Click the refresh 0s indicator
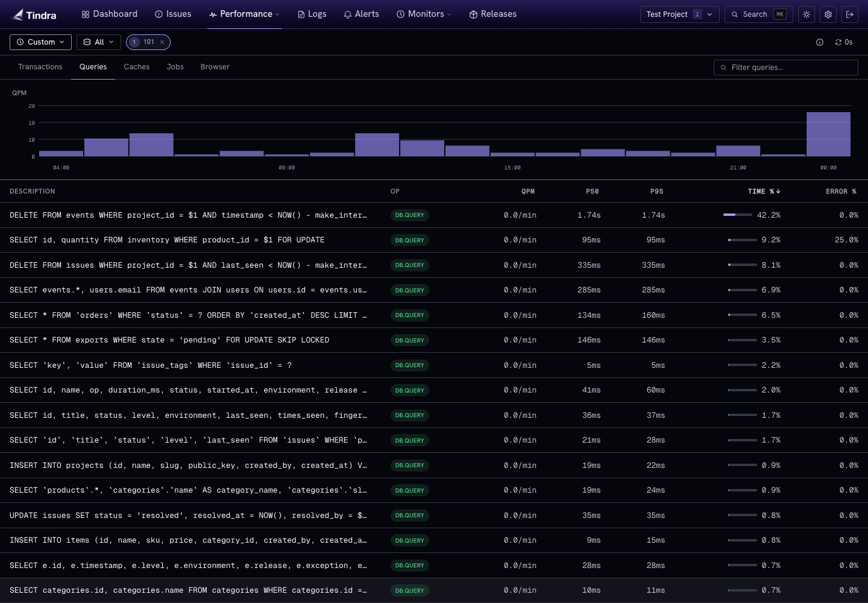This screenshot has width=868, height=603. point(844,42)
